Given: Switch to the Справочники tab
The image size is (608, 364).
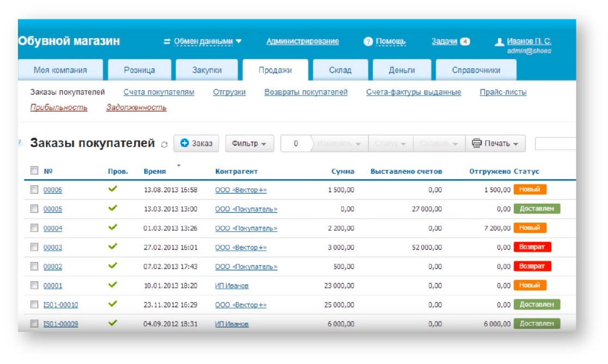Looking at the screenshot, I should click(476, 70).
